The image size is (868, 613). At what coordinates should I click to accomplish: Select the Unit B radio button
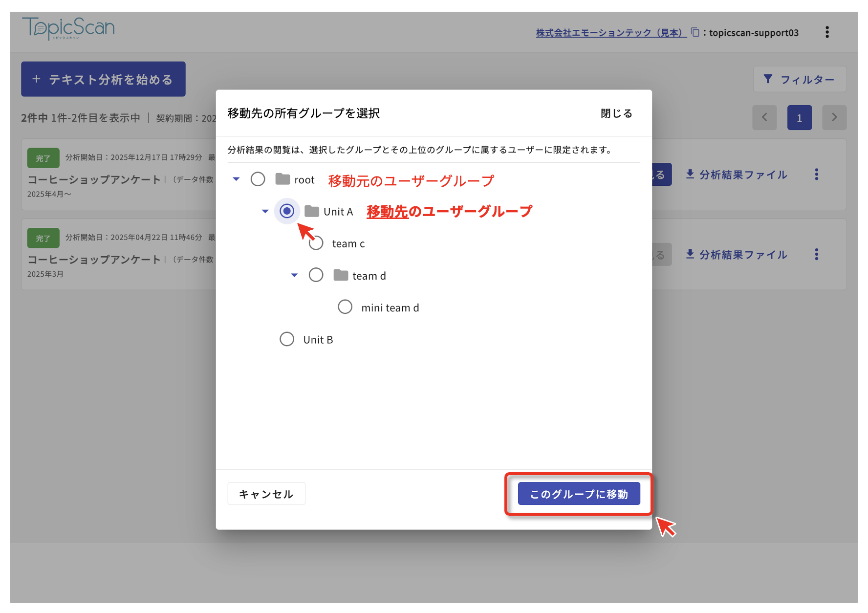click(x=287, y=339)
